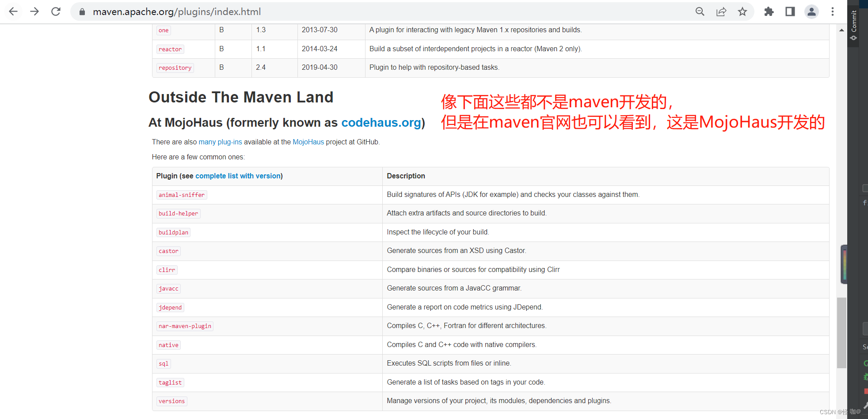Viewport: 868px width, 419px height.
Task: Click the 'complete list with version' link
Action: (x=238, y=176)
